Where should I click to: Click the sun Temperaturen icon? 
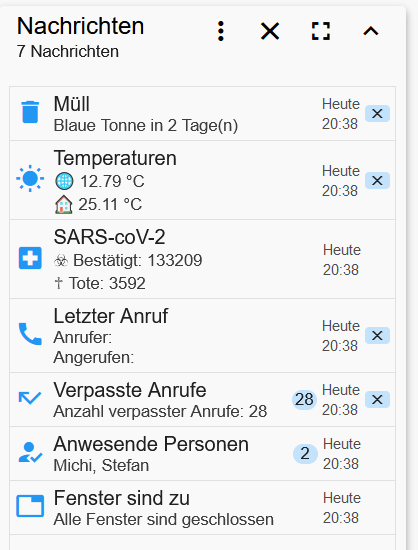(x=30, y=179)
